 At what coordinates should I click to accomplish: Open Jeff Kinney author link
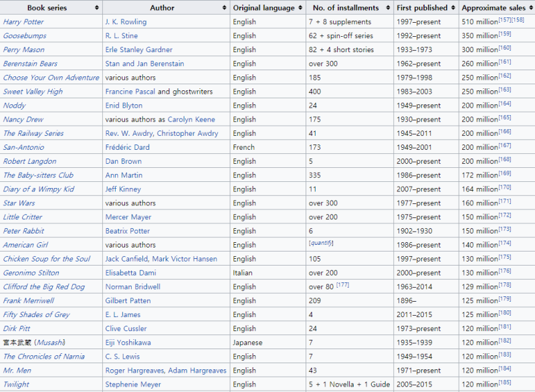coord(123,189)
